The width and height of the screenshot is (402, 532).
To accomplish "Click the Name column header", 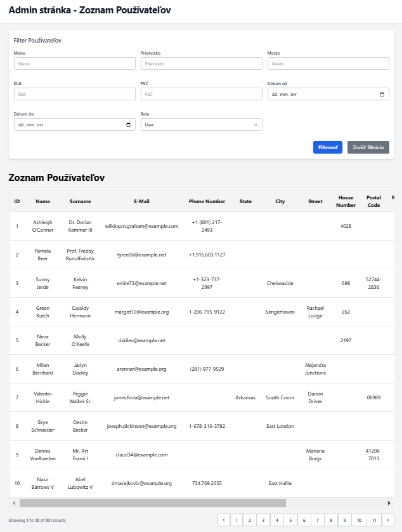I will point(42,201).
